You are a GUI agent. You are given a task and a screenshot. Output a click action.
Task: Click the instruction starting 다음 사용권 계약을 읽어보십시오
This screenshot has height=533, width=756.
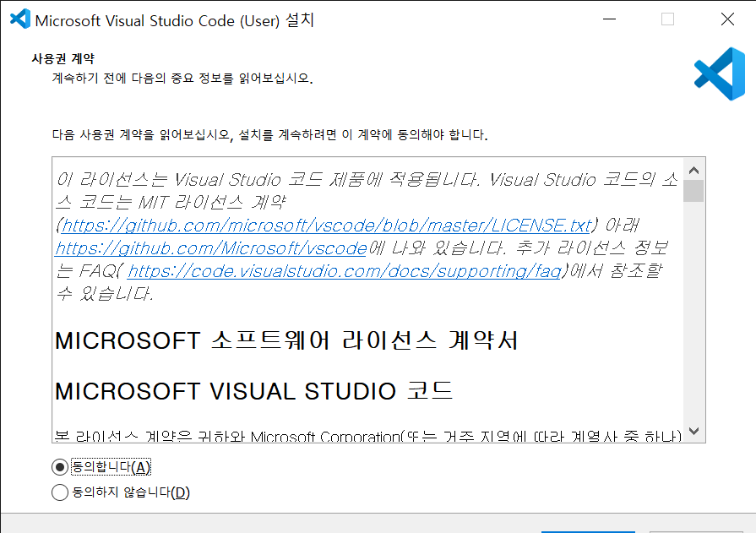point(270,134)
